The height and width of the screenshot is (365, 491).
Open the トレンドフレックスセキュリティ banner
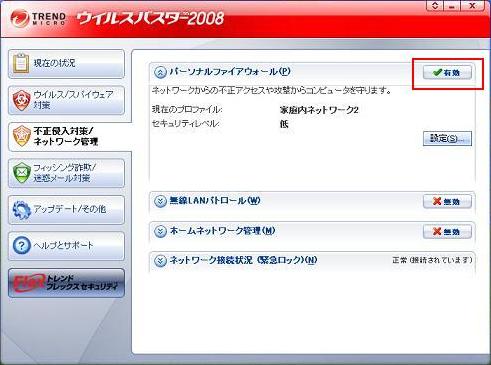pyautogui.click(x=66, y=283)
